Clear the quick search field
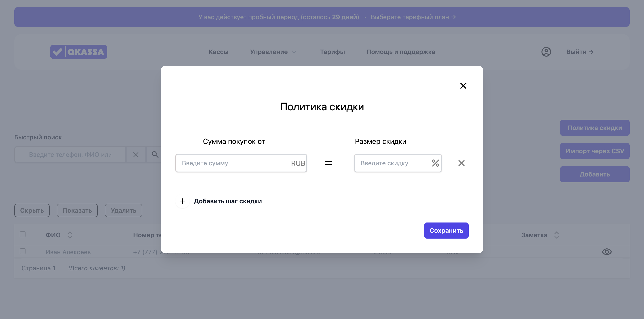644x319 pixels. pyautogui.click(x=136, y=155)
